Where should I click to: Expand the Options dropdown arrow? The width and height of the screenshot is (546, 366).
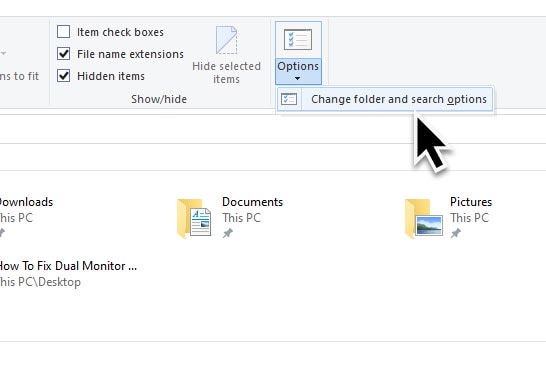point(297,79)
